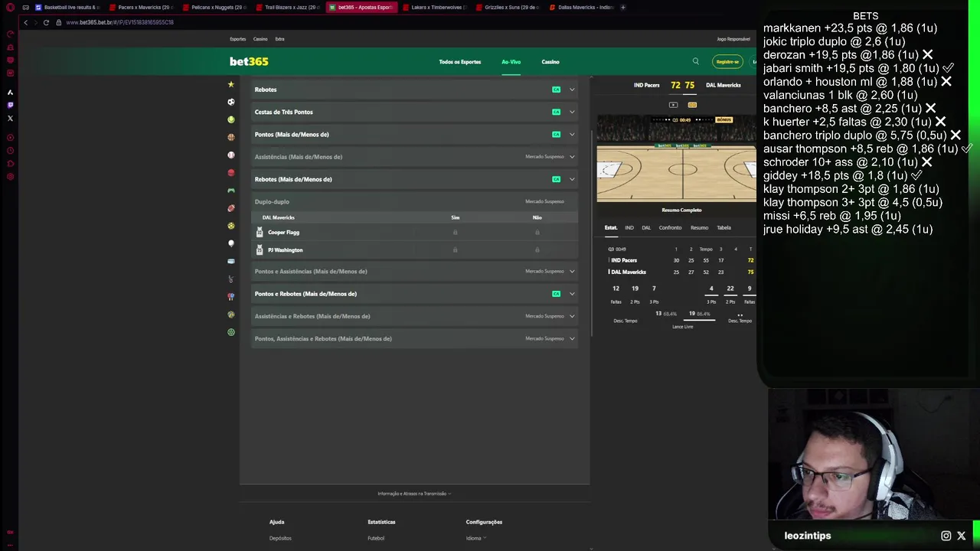980x551 pixels.
Task: Click the Duplo-duplo market header
Action: (415, 201)
